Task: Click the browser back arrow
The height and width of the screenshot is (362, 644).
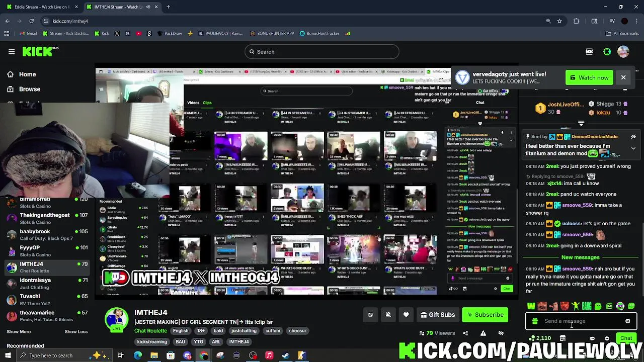Action: click(8, 21)
